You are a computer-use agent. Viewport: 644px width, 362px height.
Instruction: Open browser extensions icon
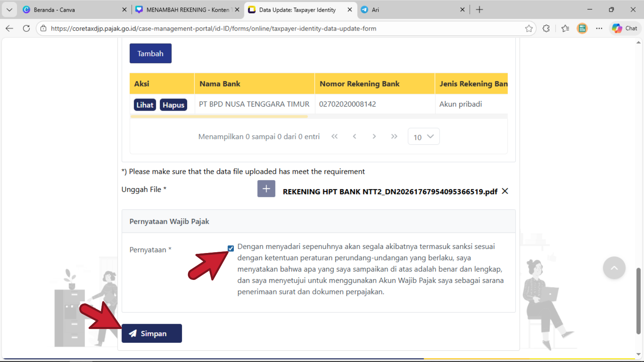[x=546, y=28]
